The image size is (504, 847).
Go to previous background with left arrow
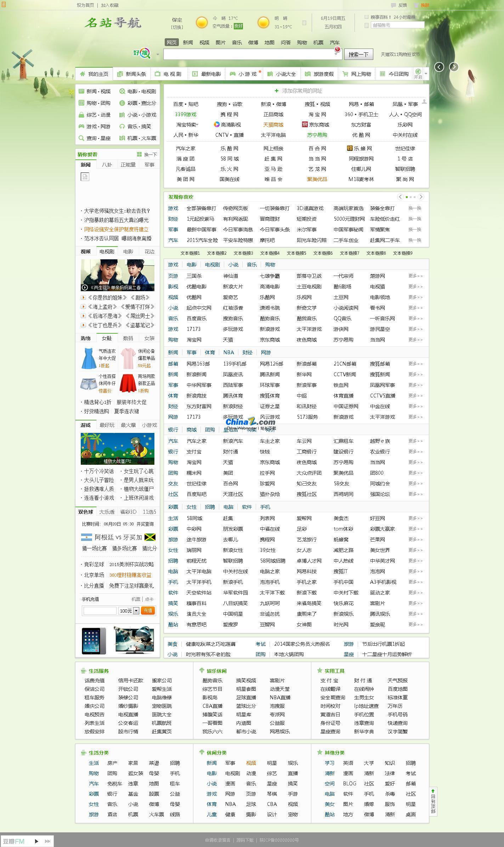coord(439,67)
